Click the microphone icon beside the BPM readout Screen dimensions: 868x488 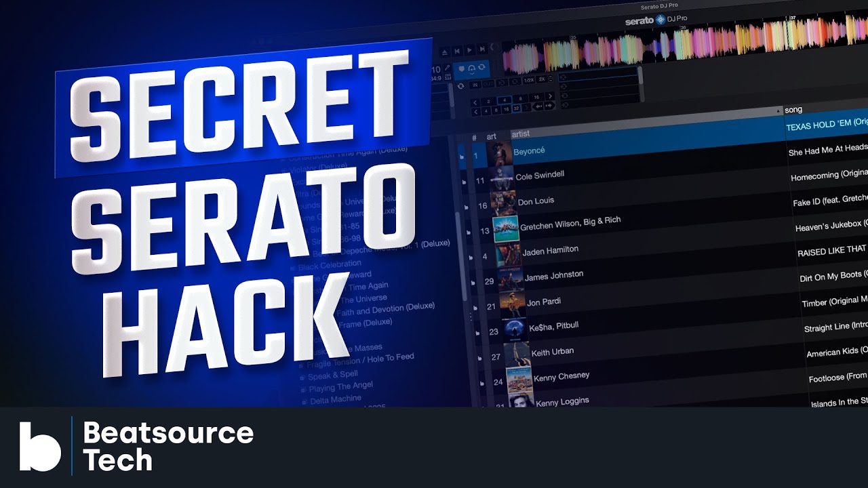pos(448,67)
